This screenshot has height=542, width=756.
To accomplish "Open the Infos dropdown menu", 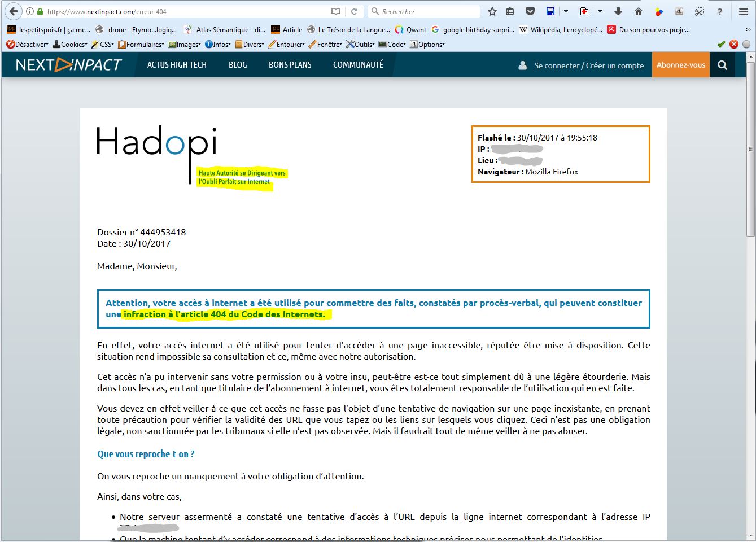I will click(219, 44).
